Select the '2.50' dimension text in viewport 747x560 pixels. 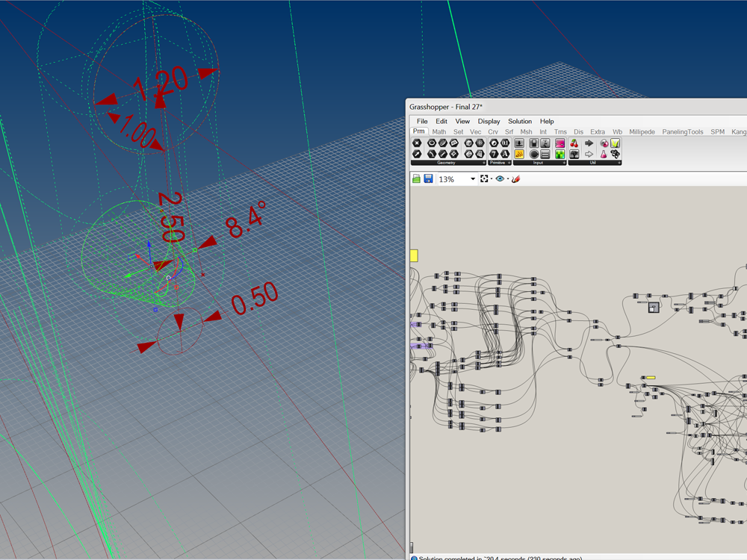171,217
